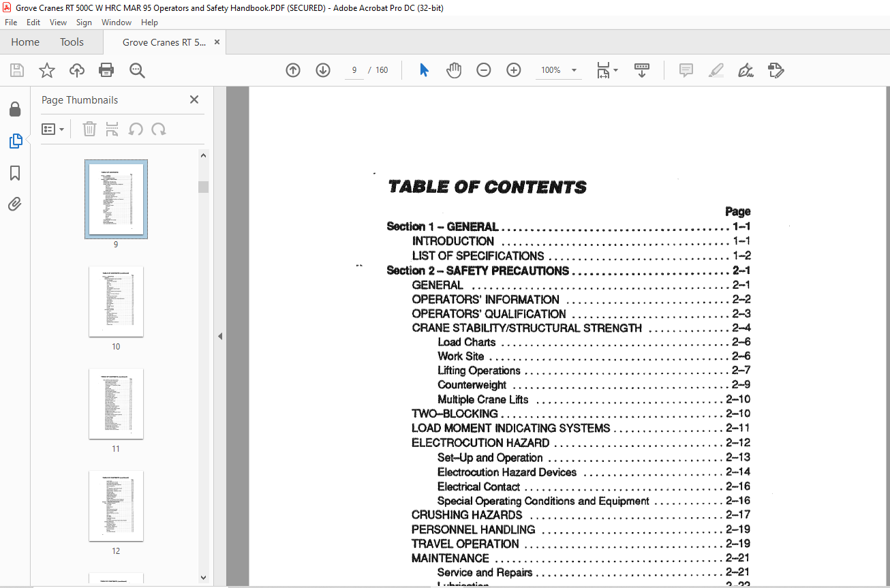This screenshot has height=588, width=890.
Task: Open the File menu
Action: point(11,22)
